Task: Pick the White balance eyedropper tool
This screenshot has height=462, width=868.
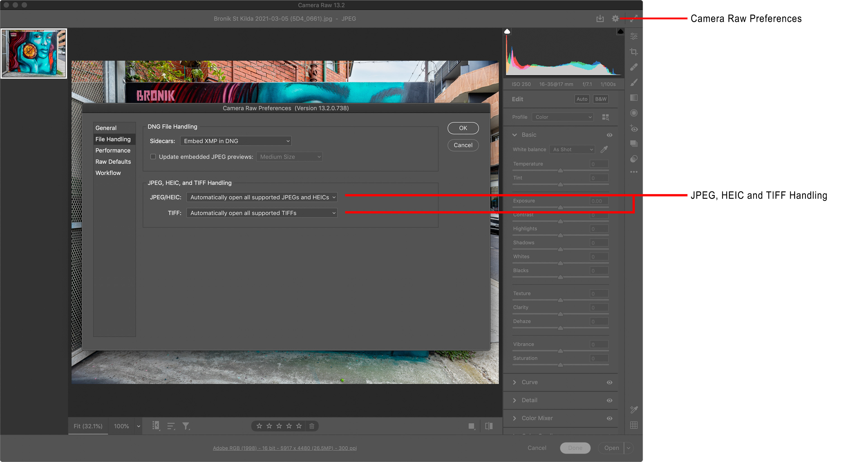Action: (x=604, y=149)
